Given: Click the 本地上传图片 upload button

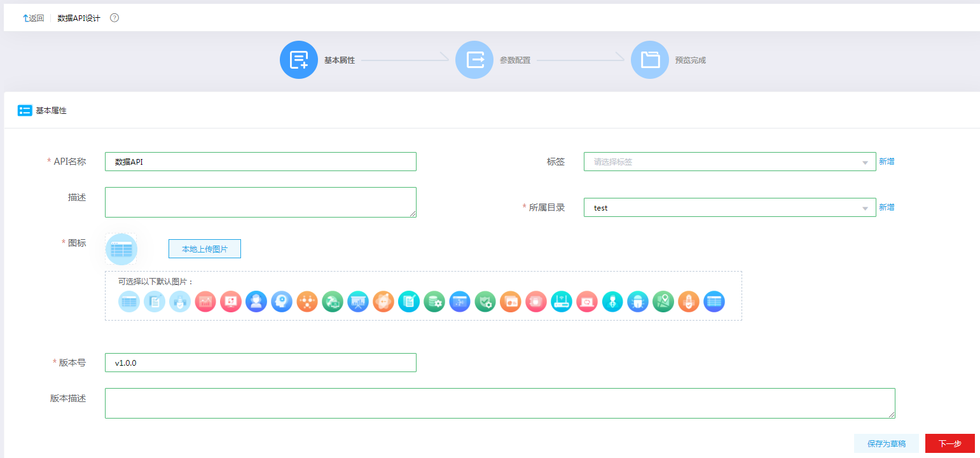Looking at the screenshot, I should 205,249.
